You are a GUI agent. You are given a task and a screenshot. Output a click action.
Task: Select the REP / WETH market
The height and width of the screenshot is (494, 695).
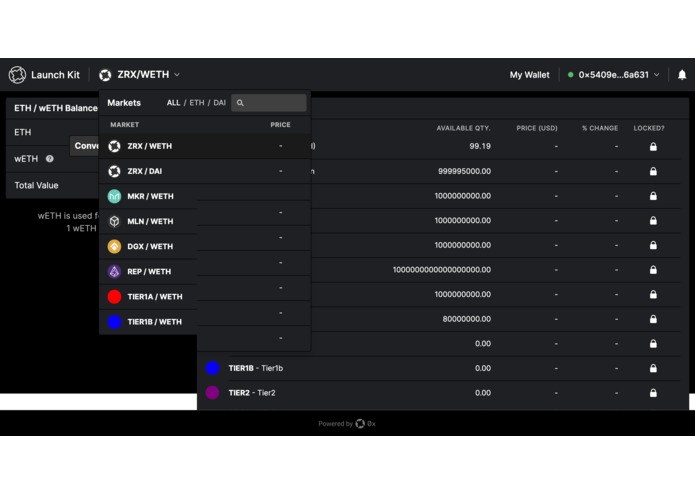point(205,272)
